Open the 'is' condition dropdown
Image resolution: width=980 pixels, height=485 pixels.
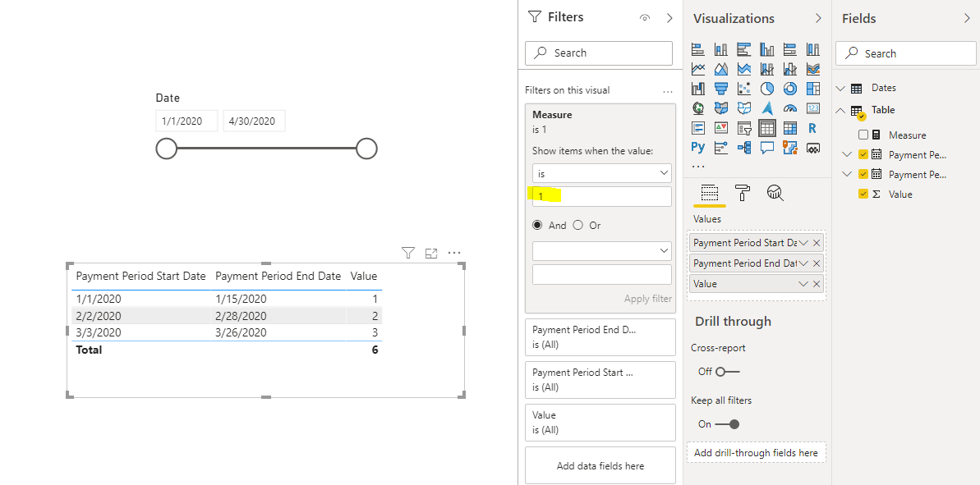[602, 173]
